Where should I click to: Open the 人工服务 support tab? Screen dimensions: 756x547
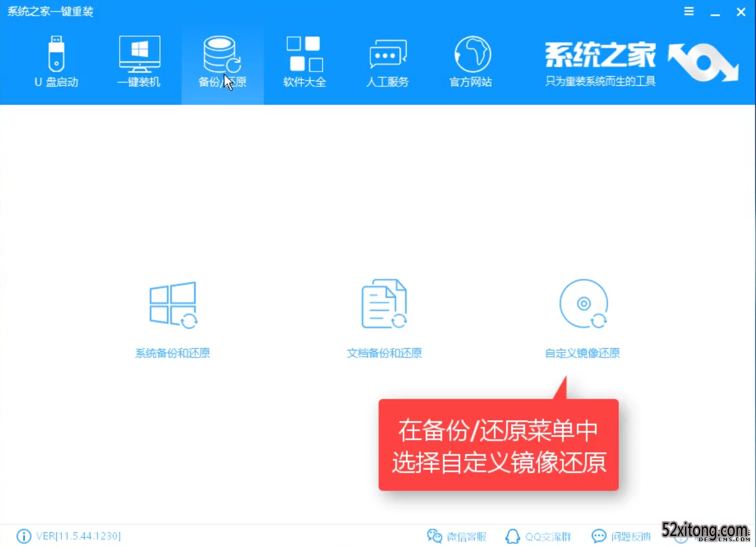click(387, 62)
